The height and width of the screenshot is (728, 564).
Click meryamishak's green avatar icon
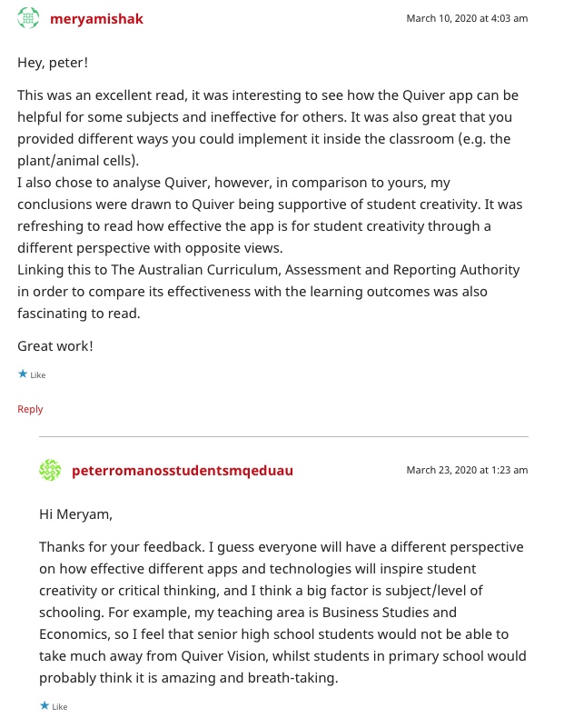(x=28, y=18)
